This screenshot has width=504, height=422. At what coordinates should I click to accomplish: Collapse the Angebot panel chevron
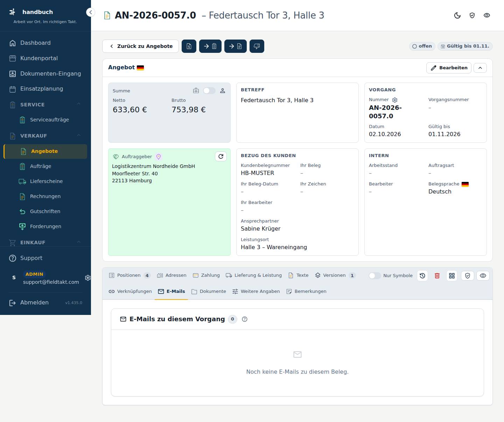point(480,68)
